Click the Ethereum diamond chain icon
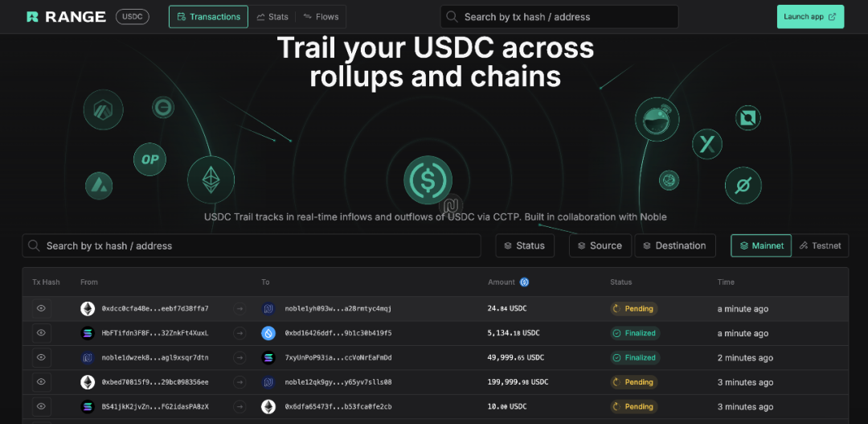This screenshot has width=868, height=424. 211,179
